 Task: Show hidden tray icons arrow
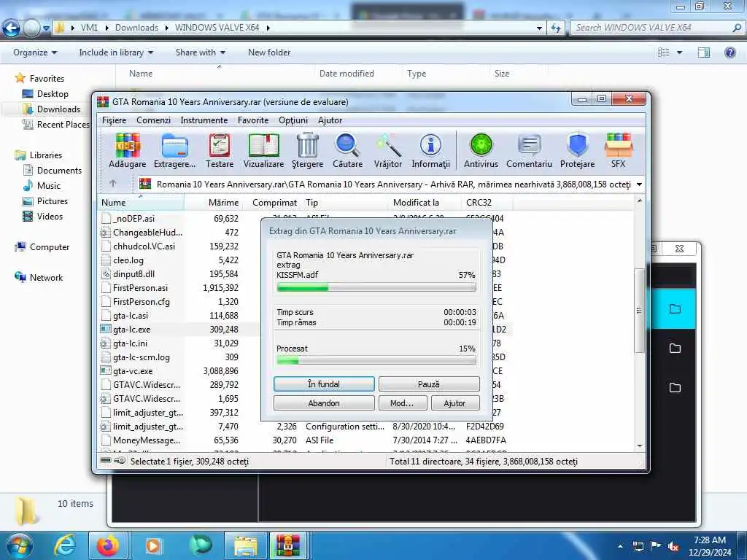pyautogui.click(x=620, y=547)
